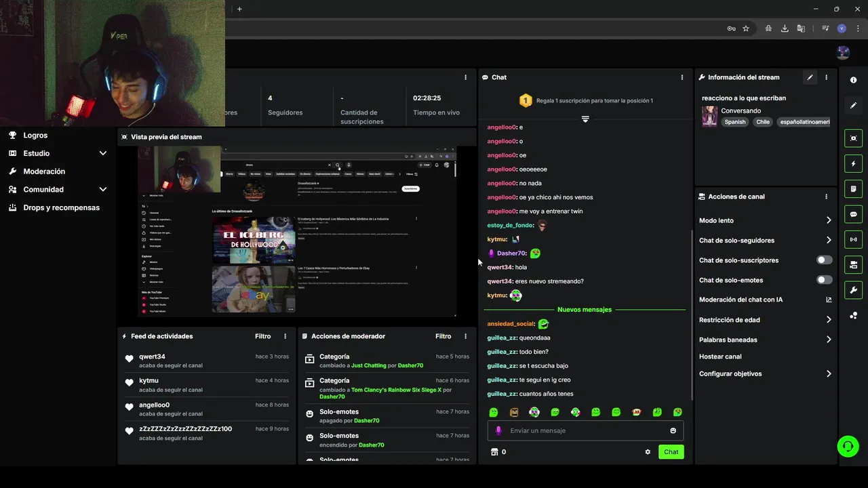Open Chat panel more options menu
Viewport: 868px width, 488px height.
pos(682,77)
